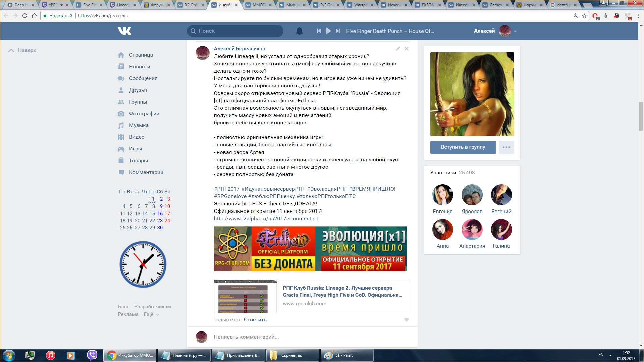Bookmark page with star icon

point(584,16)
